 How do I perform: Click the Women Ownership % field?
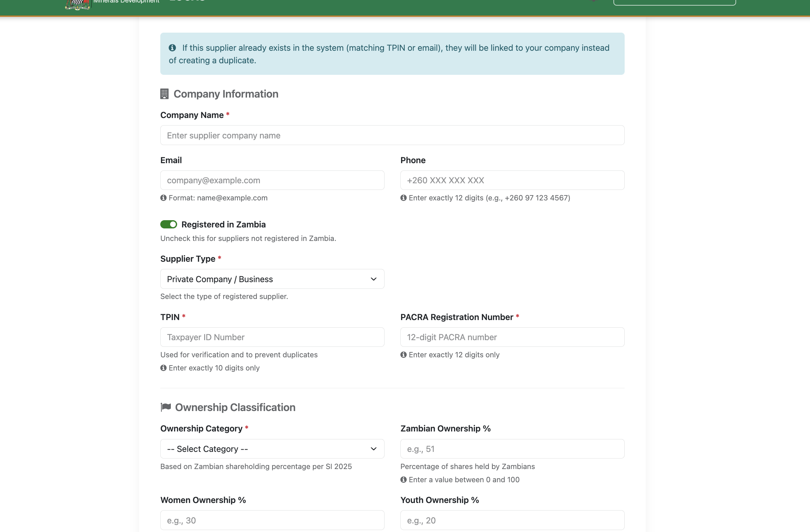[272, 520]
